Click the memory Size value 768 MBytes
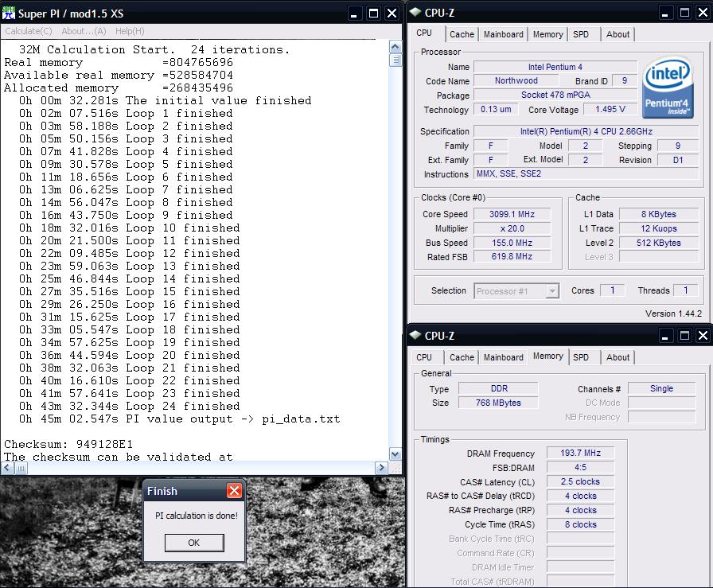The width and height of the screenshot is (713, 588). click(x=498, y=403)
